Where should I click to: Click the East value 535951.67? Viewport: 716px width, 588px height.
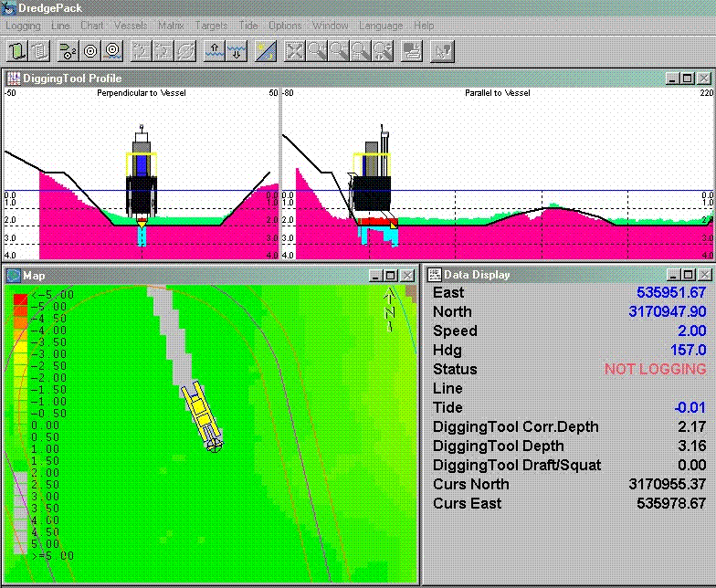pyautogui.click(x=671, y=292)
